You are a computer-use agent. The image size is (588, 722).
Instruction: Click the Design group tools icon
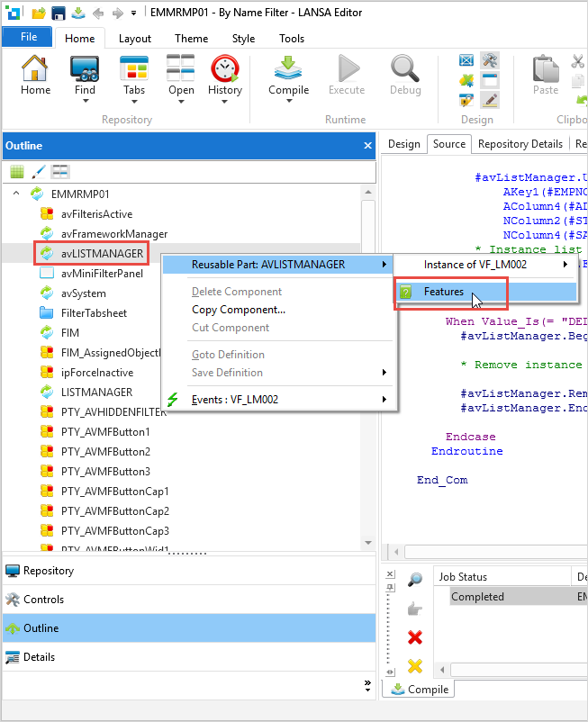coord(490,60)
